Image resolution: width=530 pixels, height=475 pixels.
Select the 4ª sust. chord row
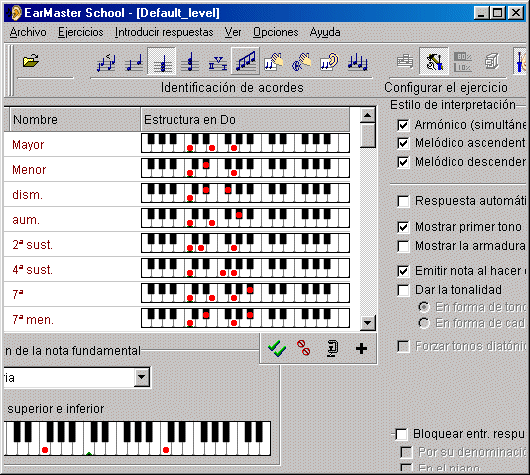177,269
